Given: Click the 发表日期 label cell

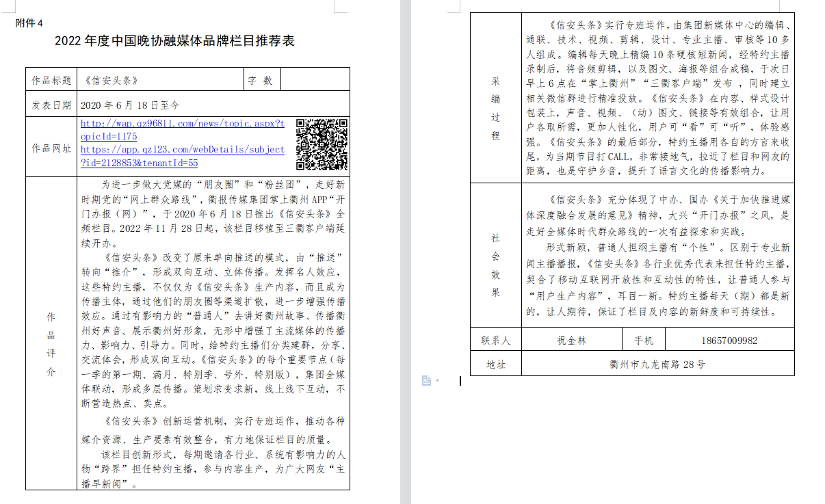Looking at the screenshot, I should click(x=51, y=105).
